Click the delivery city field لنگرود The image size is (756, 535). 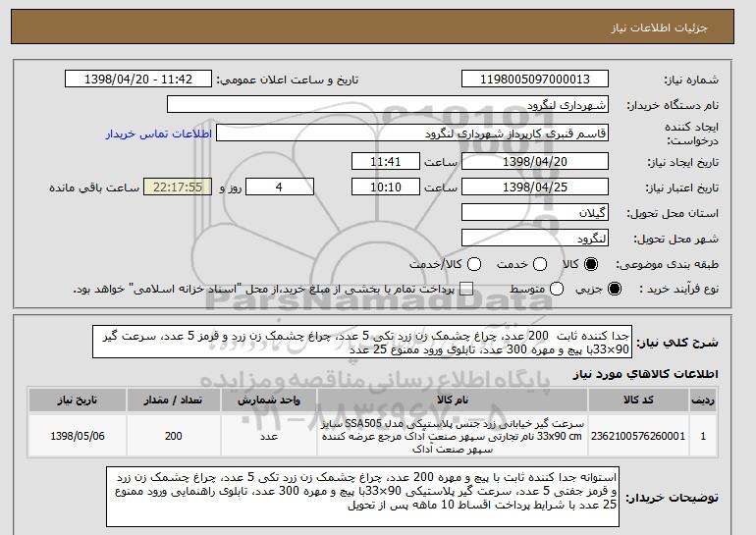535,239
